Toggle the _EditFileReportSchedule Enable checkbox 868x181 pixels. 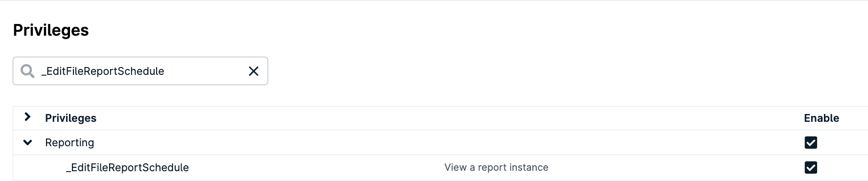[811, 167]
